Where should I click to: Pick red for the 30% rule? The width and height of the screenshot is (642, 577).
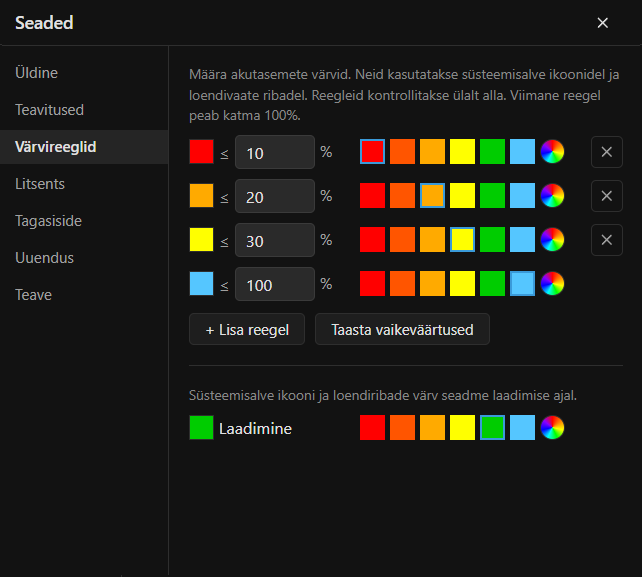point(373,240)
